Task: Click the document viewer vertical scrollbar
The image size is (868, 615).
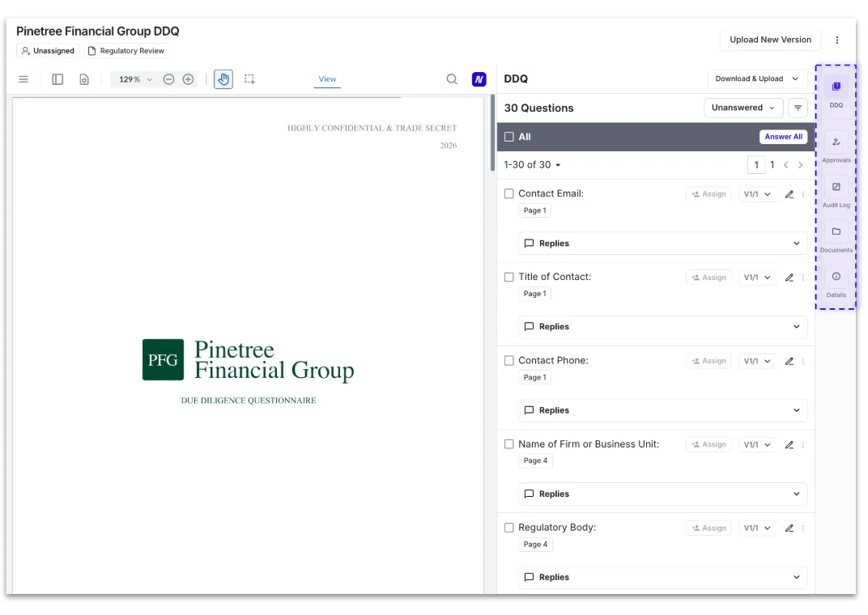Action: pos(492,133)
